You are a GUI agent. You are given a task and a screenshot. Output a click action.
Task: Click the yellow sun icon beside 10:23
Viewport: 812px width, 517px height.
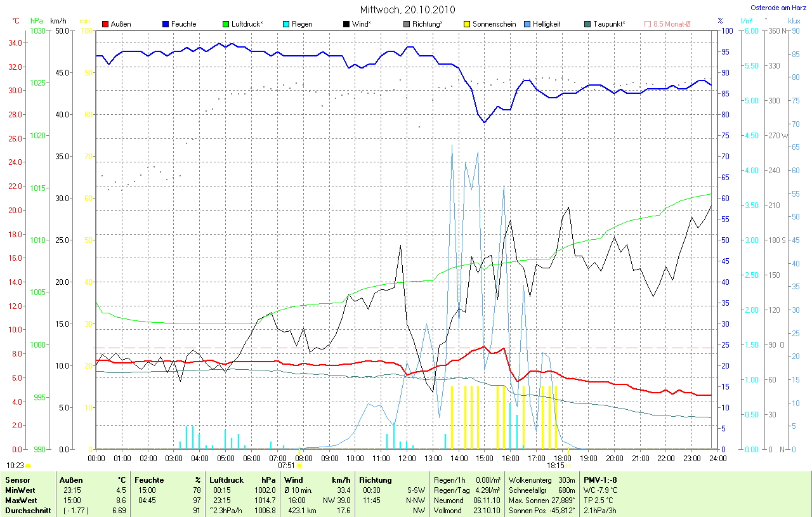pos(28,466)
